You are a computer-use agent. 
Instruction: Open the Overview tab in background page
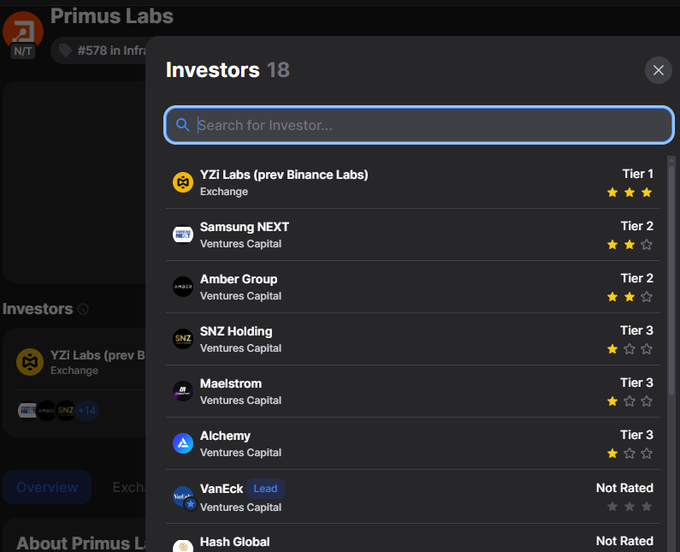47,487
